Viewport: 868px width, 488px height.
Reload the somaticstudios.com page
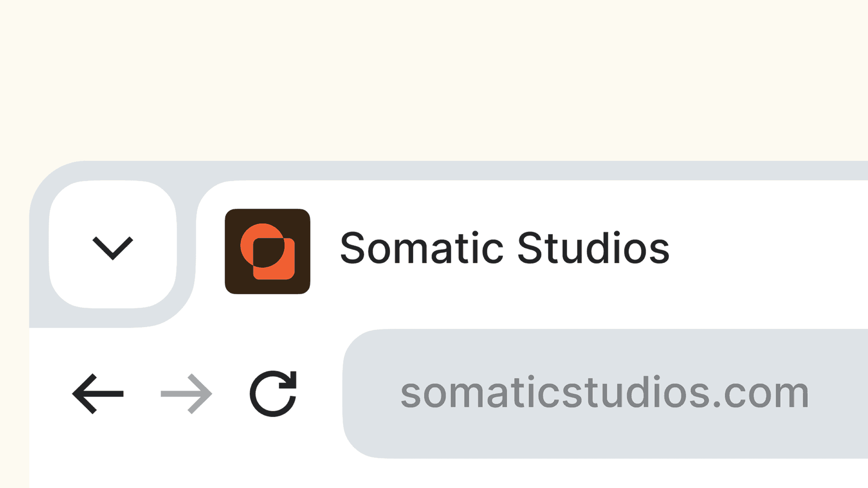tap(273, 393)
